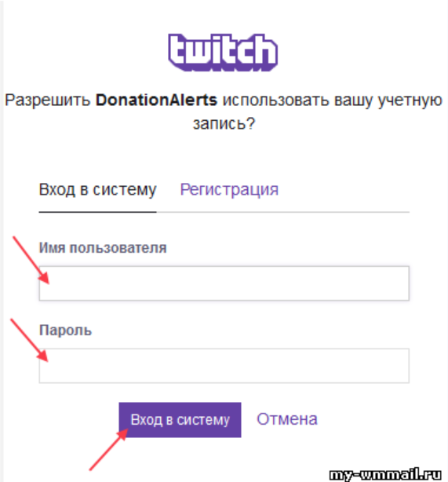The height and width of the screenshot is (482, 448).
Task: Click the gray strip at the page's left edge
Action: (x=2, y=241)
